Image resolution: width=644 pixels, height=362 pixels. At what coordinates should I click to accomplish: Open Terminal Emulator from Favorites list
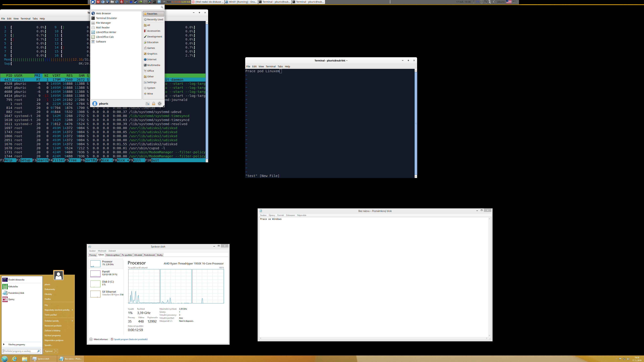coord(116,18)
